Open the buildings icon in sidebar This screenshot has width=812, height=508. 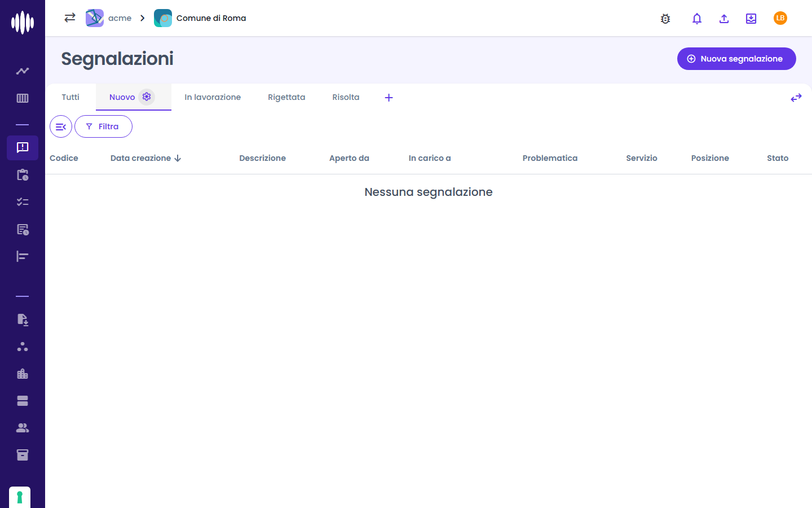[x=23, y=374]
